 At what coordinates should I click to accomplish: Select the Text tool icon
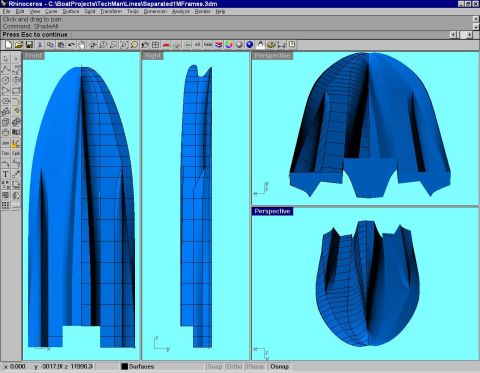click(6, 174)
